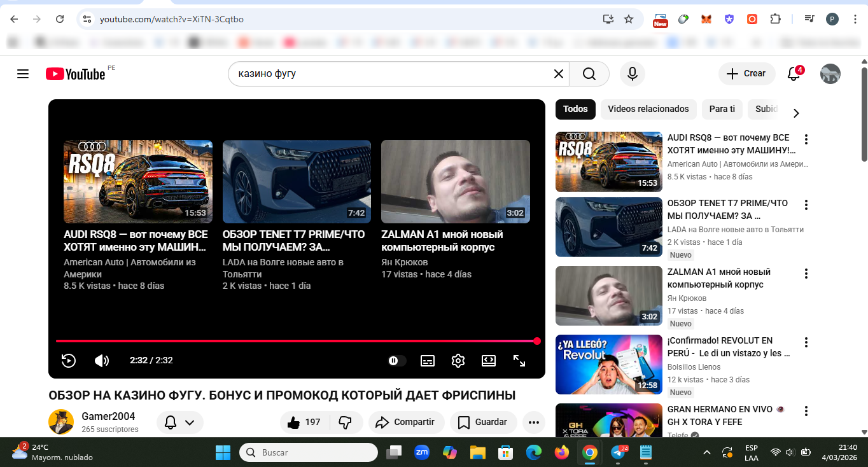Show hidden system tray icons
This screenshot has height=467, width=868.
pos(706,452)
